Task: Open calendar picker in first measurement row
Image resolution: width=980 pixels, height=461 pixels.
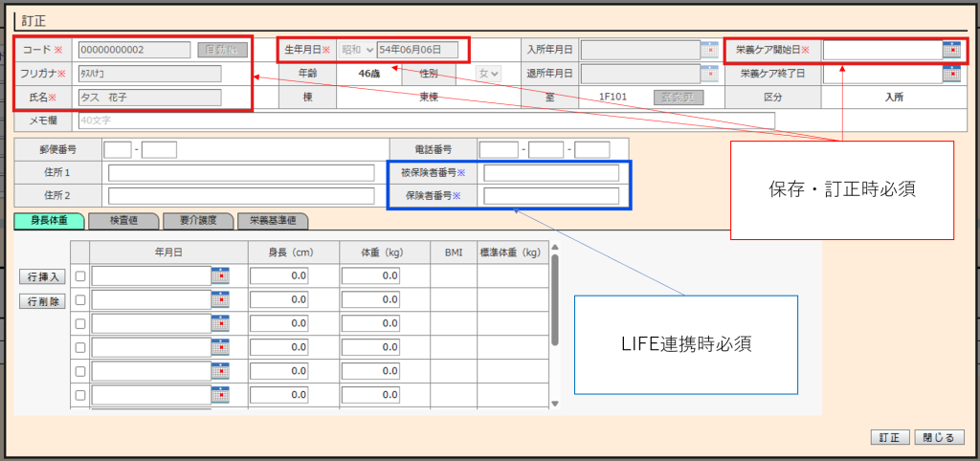Action: point(220,275)
